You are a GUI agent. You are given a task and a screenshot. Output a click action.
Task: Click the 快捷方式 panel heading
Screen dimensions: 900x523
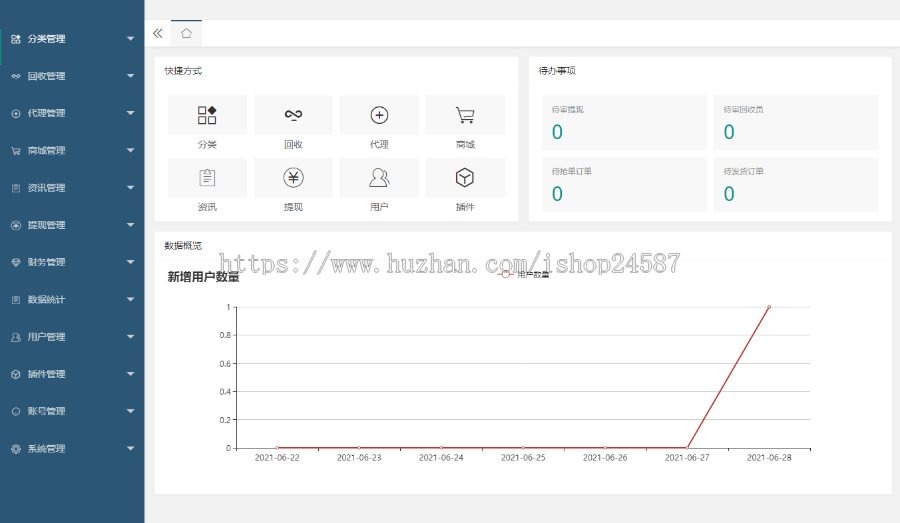click(x=183, y=71)
